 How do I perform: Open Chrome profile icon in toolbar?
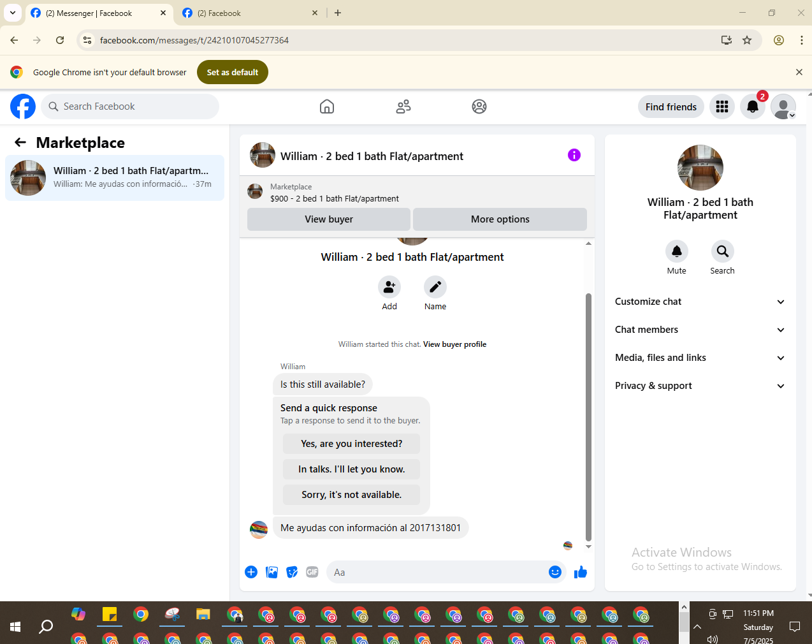click(x=779, y=40)
